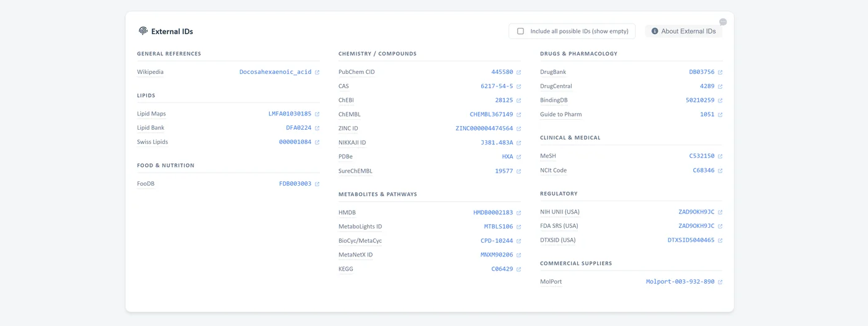Enable Include all possible IDs checkbox
The image size is (868, 326).
point(520,31)
